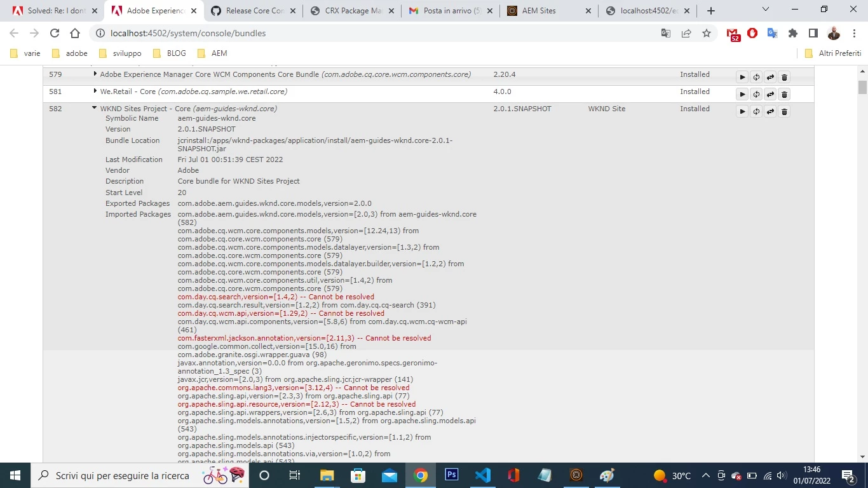This screenshot has height=488, width=868.
Task: Update the We.Retail Core bundle
Action: tap(770, 94)
